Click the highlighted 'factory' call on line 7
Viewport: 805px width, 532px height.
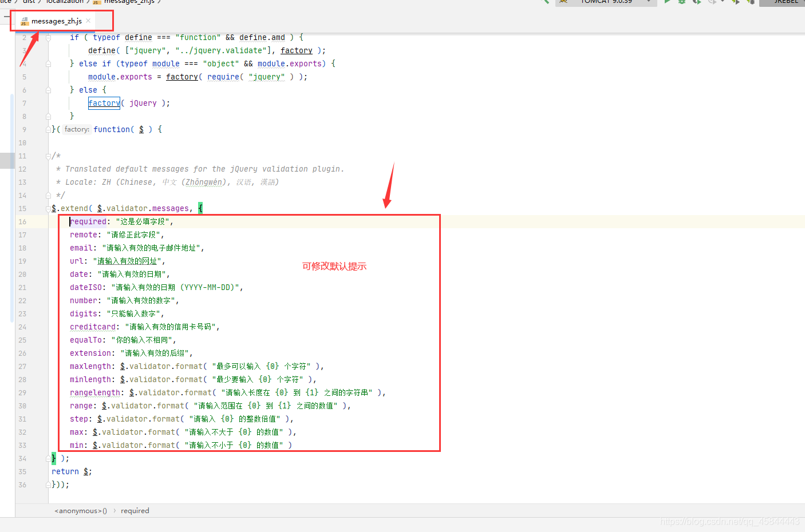click(x=104, y=104)
